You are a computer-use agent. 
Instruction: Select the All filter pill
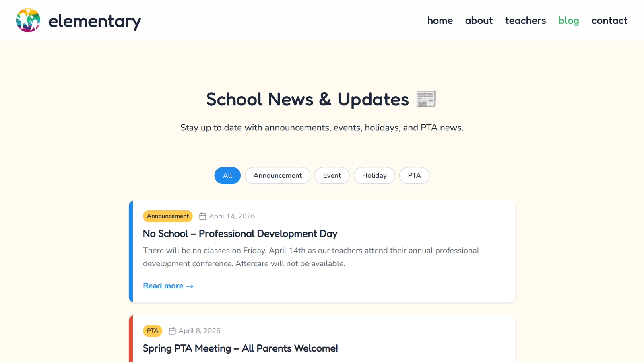click(227, 175)
